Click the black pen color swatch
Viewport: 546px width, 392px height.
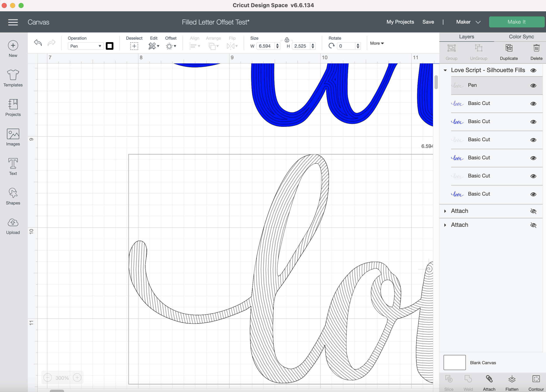(x=110, y=46)
